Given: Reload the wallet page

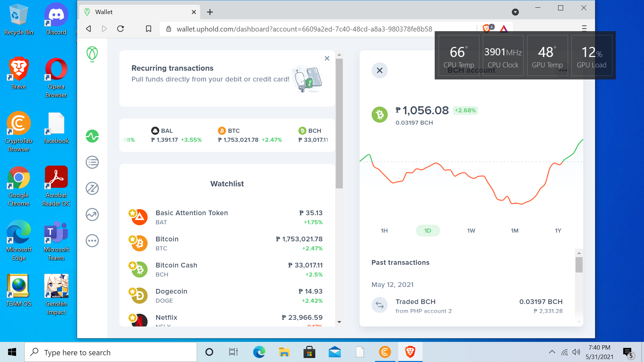Looking at the screenshot, I should pos(121,29).
